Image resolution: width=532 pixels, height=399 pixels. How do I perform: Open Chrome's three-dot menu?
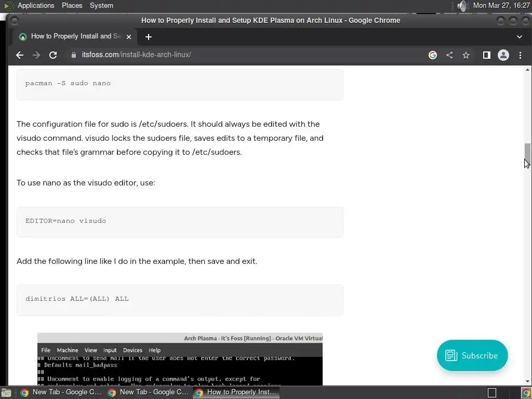click(x=520, y=55)
